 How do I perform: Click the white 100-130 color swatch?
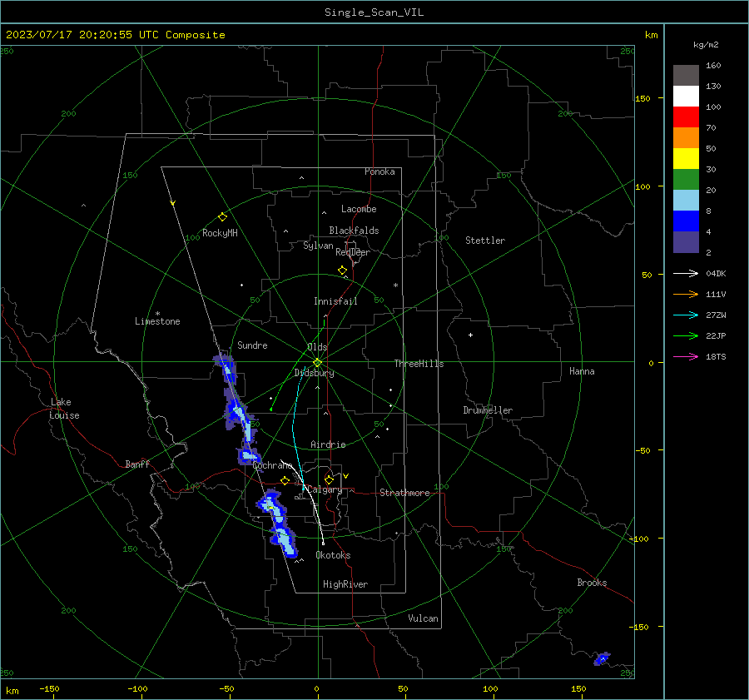point(686,97)
